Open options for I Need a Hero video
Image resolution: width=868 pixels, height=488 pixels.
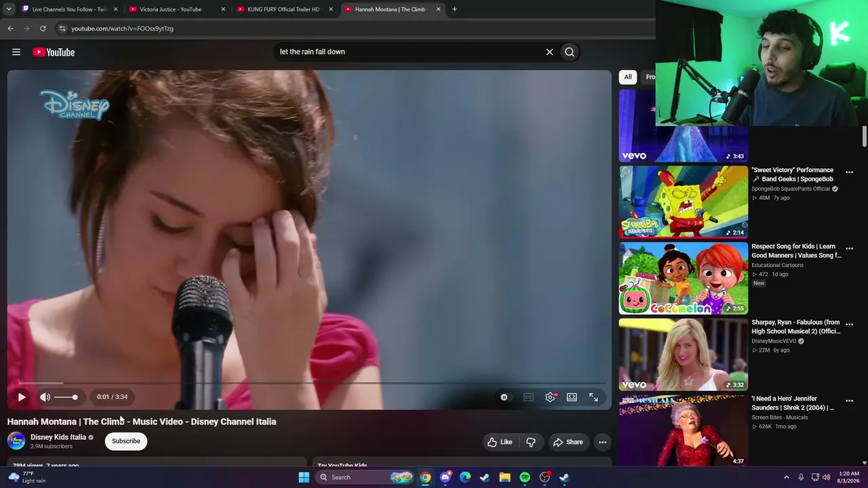coord(849,401)
